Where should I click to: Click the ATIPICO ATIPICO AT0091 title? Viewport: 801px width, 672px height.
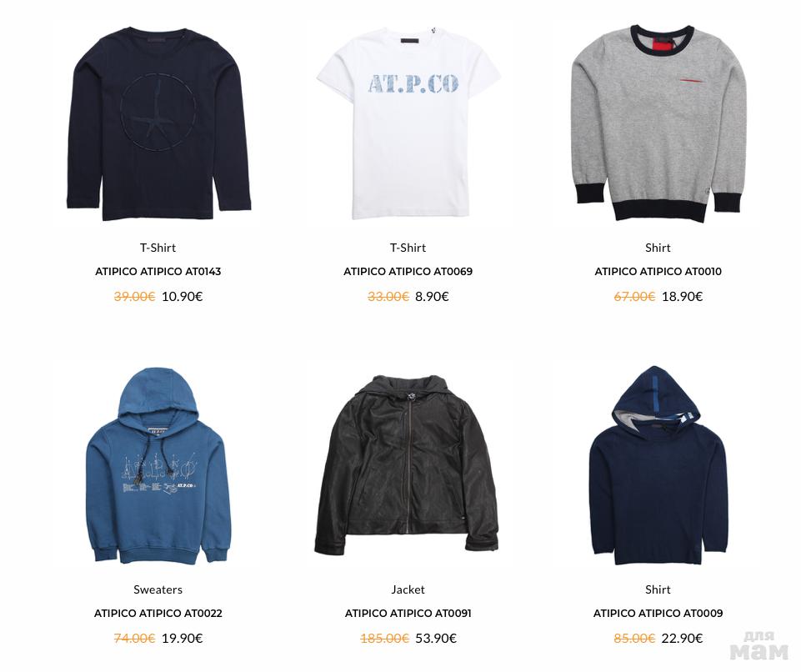point(408,614)
